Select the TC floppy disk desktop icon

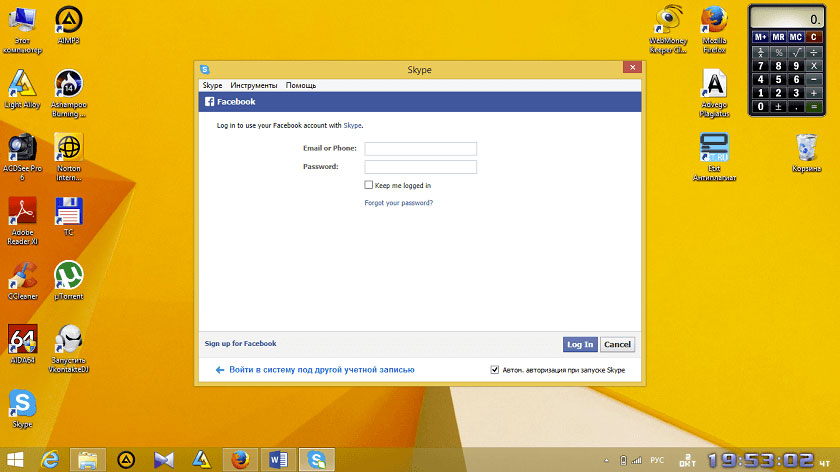[x=69, y=216]
